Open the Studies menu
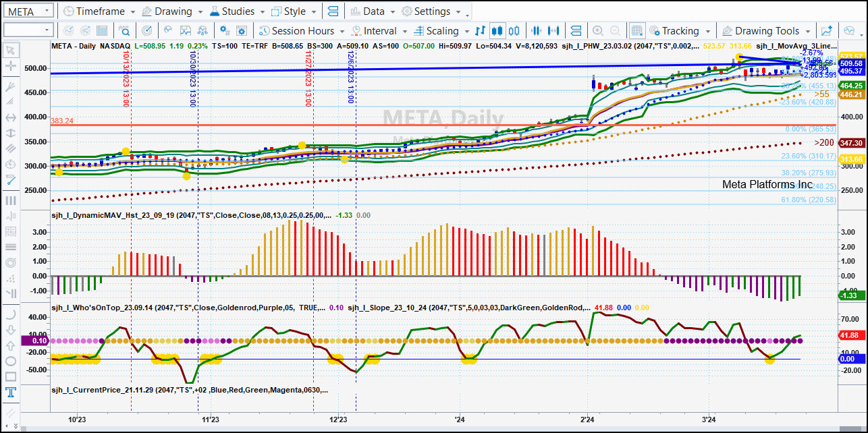Viewport: 868px width, 433px height. coord(237,11)
